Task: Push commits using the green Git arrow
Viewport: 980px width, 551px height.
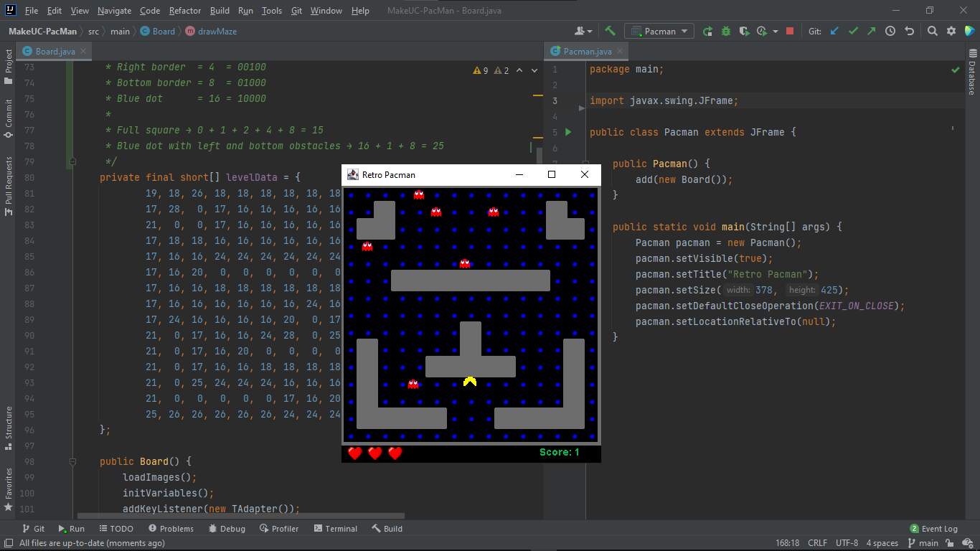Action: (x=871, y=31)
